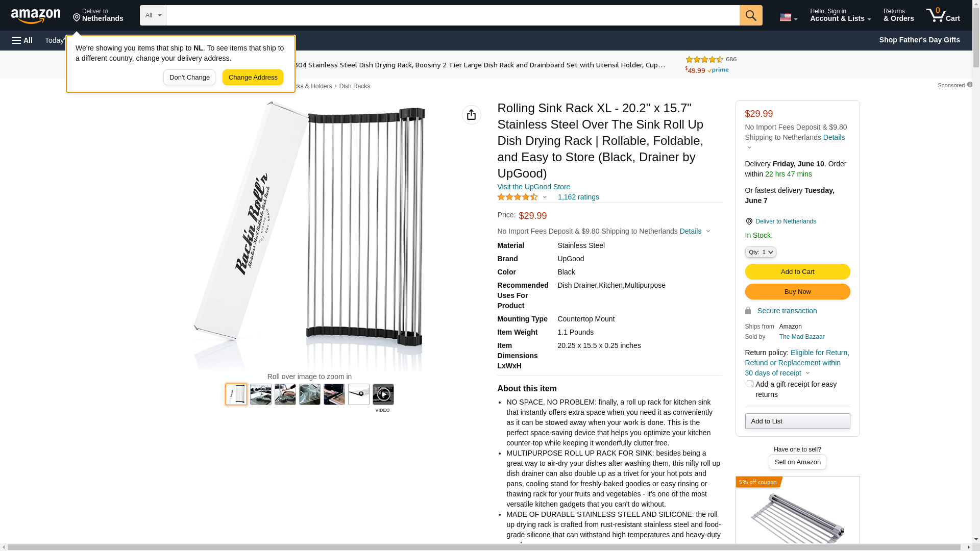980x551 pixels.
Task: Open Returns & Orders
Action: tap(899, 15)
